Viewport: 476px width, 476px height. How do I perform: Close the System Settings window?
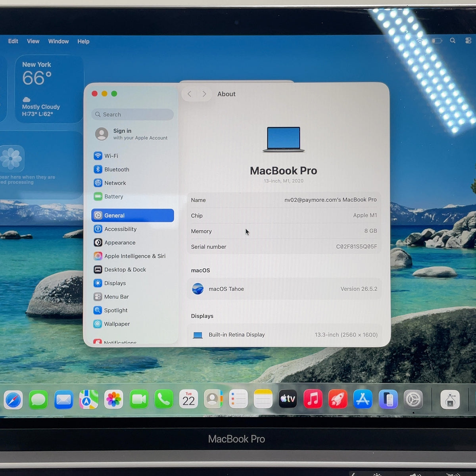coord(94,94)
